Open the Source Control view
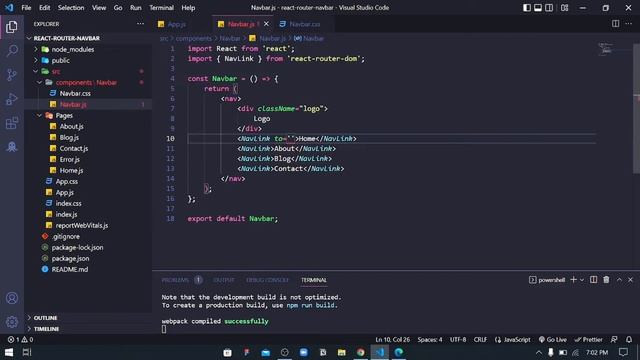Viewport: 640px width, 360px height. click(12, 75)
